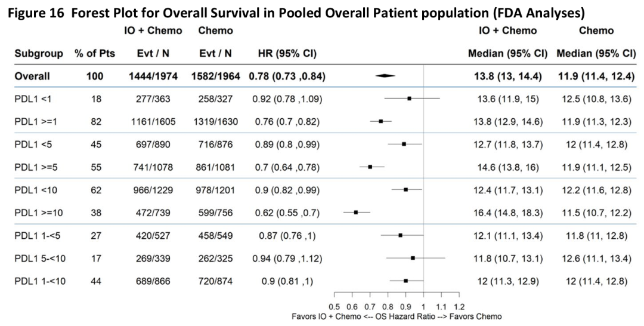Select the 1444/1974 events value
This screenshot has width=644, height=326.
tap(154, 76)
